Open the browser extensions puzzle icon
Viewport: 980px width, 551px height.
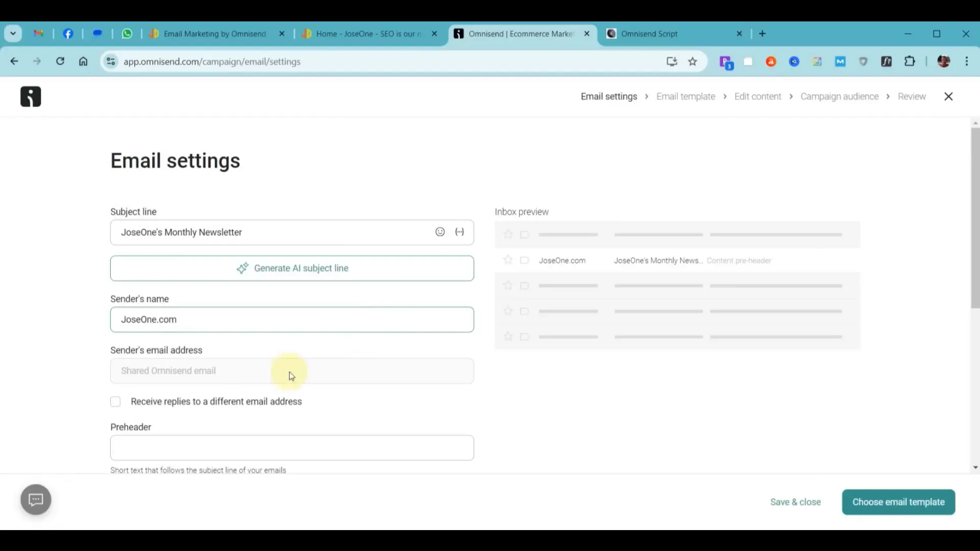tap(910, 62)
